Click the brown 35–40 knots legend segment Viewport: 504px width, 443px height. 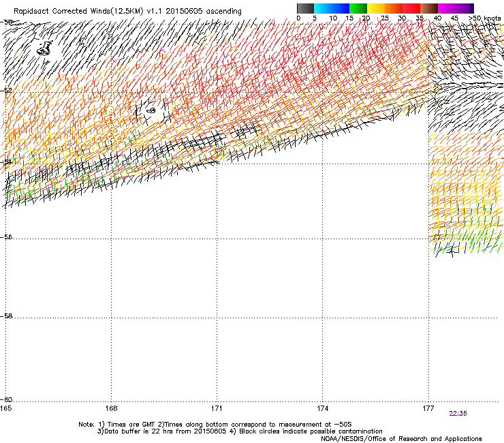[429, 8]
